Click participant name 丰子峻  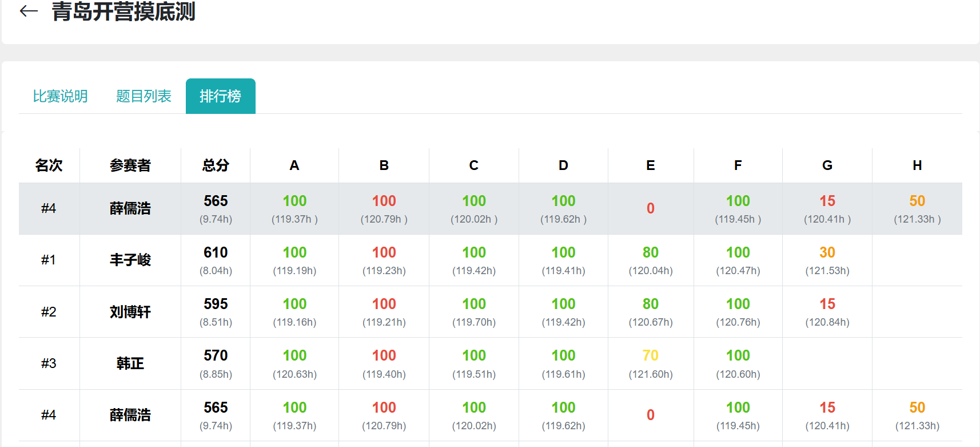click(130, 260)
